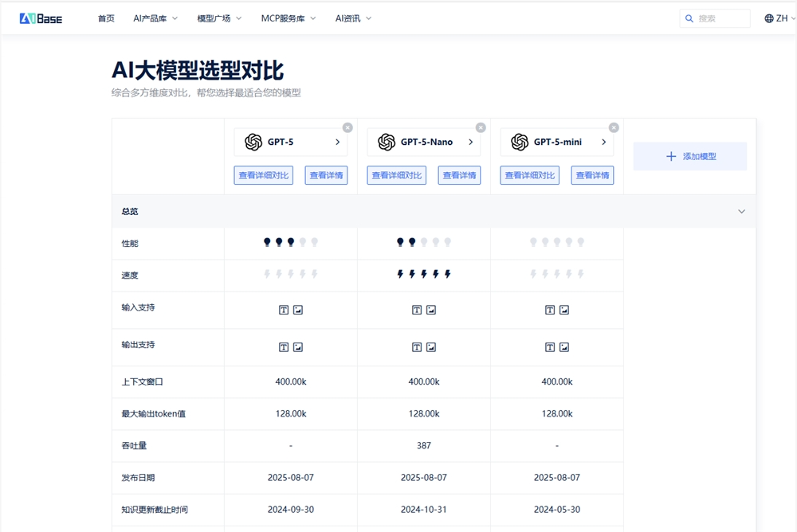Click the plus icon on 添加模型
The width and height of the screenshot is (797, 532).
(670, 156)
